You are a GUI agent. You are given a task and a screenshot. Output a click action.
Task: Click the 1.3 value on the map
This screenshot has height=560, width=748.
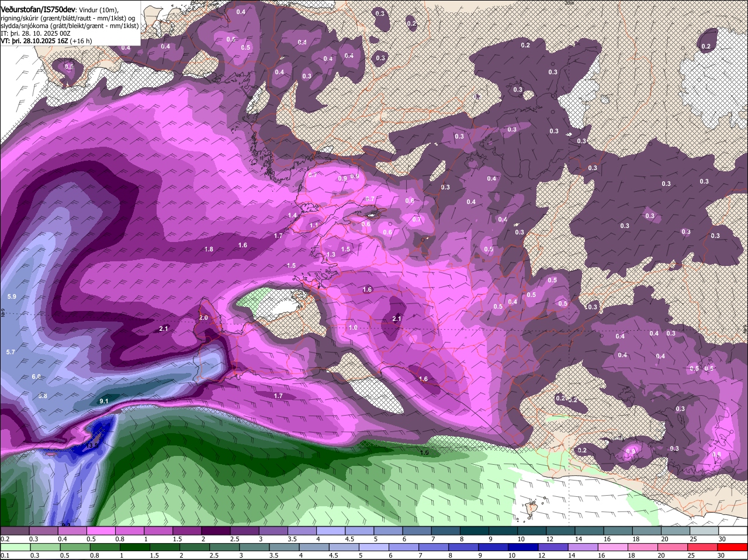[331, 254]
